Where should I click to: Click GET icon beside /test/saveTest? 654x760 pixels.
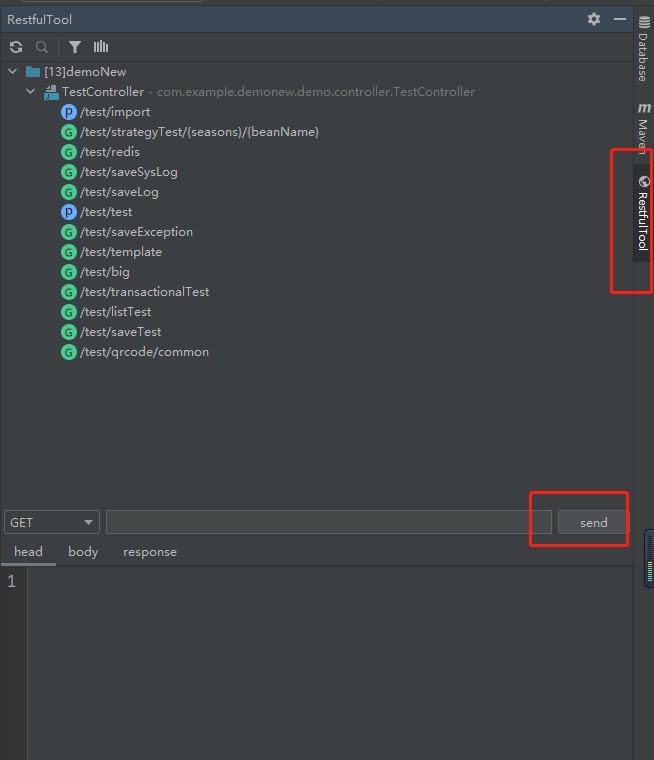pos(69,332)
